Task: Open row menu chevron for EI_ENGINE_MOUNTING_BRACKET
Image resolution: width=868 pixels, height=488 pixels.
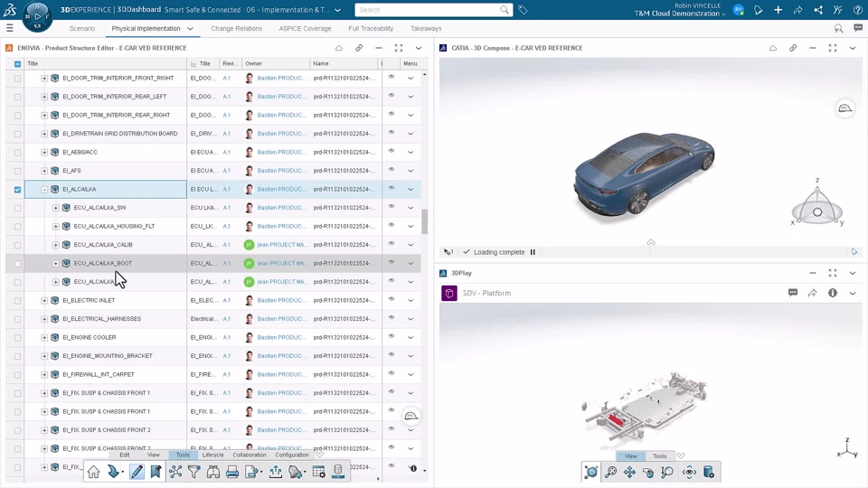Action: click(410, 356)
